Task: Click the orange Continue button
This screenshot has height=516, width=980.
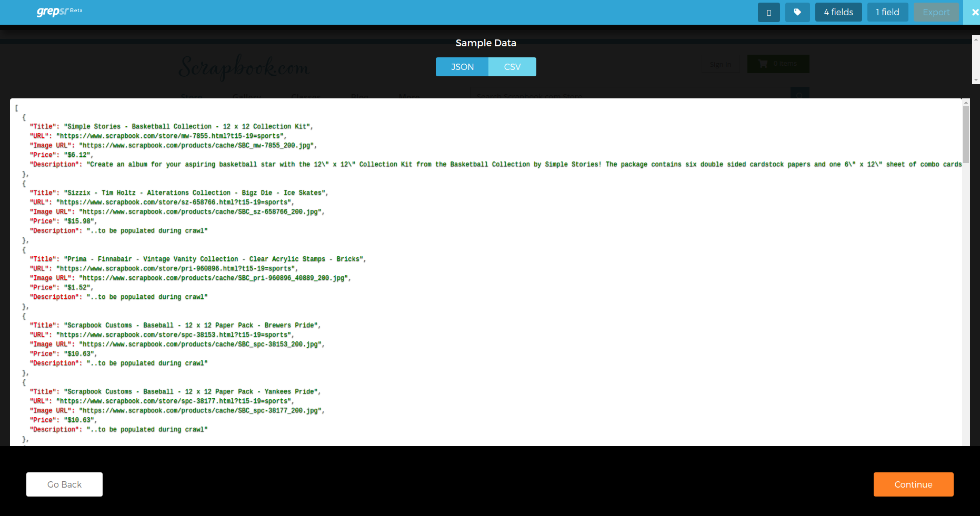Action: click(x=914, y=484)
